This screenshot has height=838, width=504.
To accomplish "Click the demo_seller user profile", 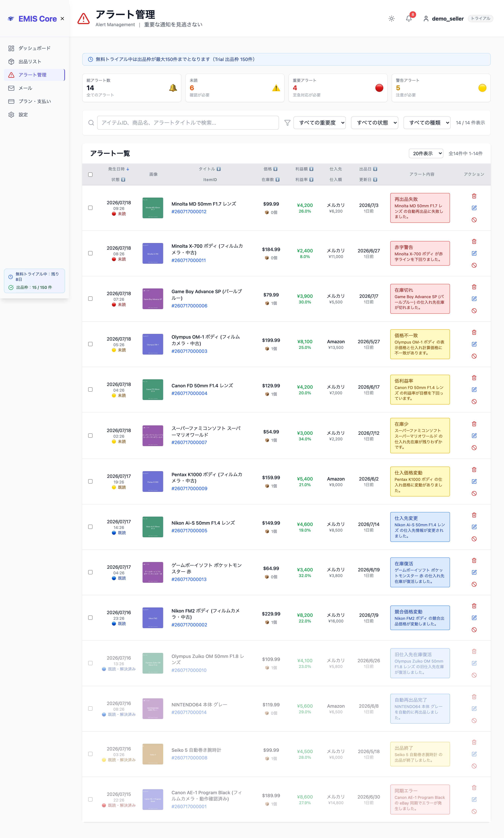I will (443, 19).
